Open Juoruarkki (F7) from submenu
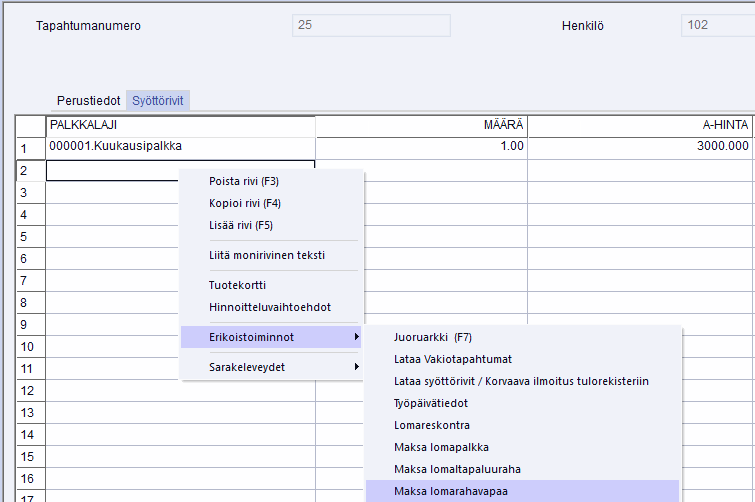 pyautogui.click(x=433, y=337)
